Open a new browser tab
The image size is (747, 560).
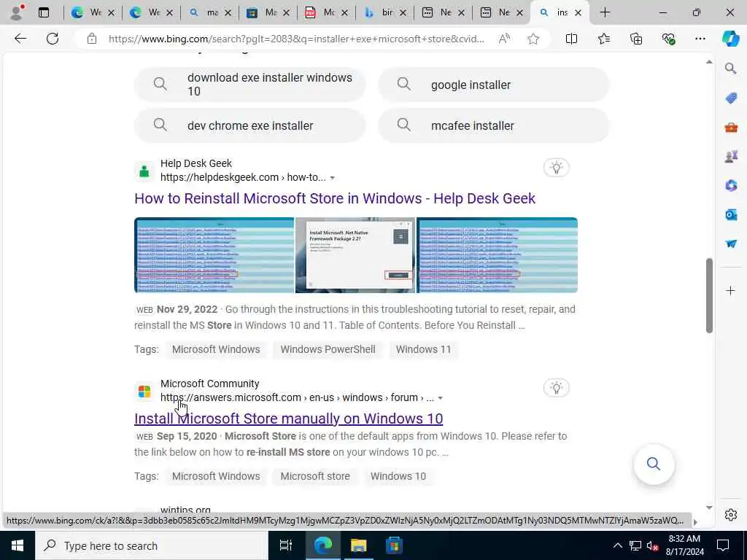point(605,12)
